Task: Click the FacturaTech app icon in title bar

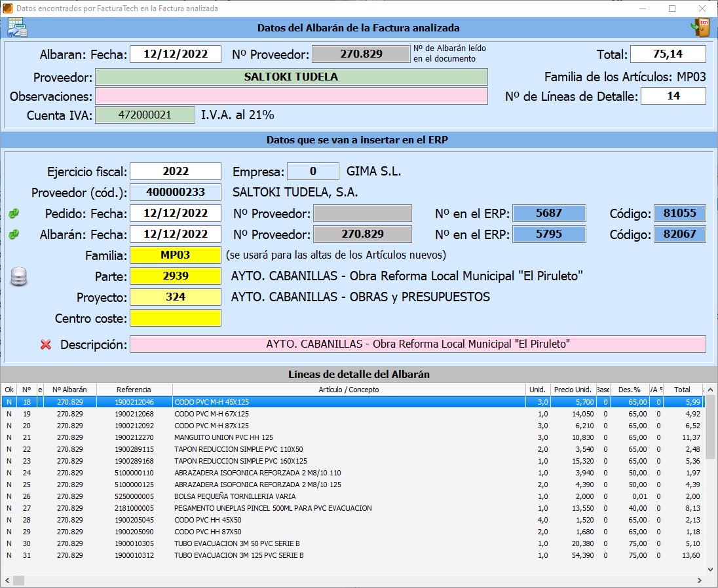Action: [8, 9]
